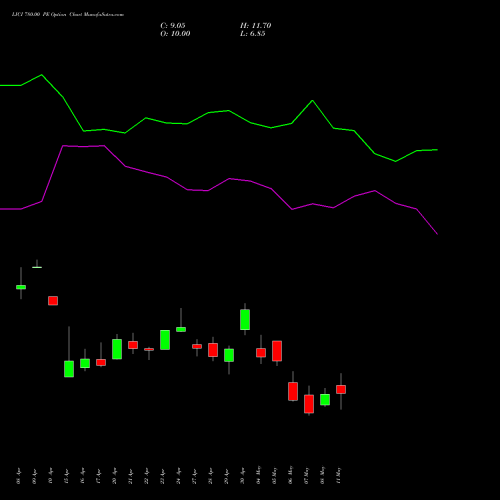This screenshot has height=500, width=500.
Task: Click the '08 Apr' date axis label
Action: (x=18, y=476)
